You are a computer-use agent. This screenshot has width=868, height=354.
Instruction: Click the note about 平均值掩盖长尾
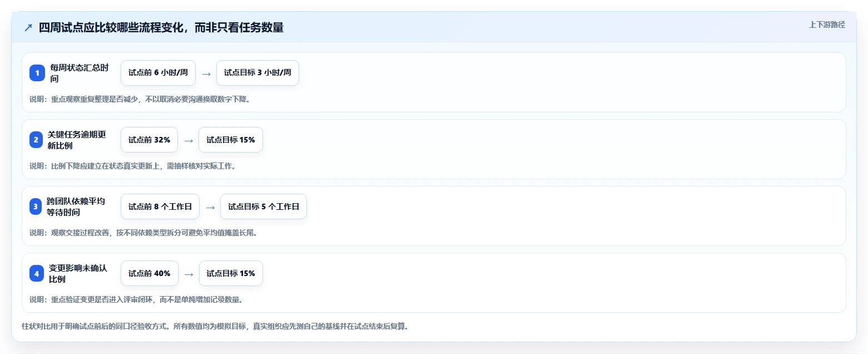(x=143, y=233)
